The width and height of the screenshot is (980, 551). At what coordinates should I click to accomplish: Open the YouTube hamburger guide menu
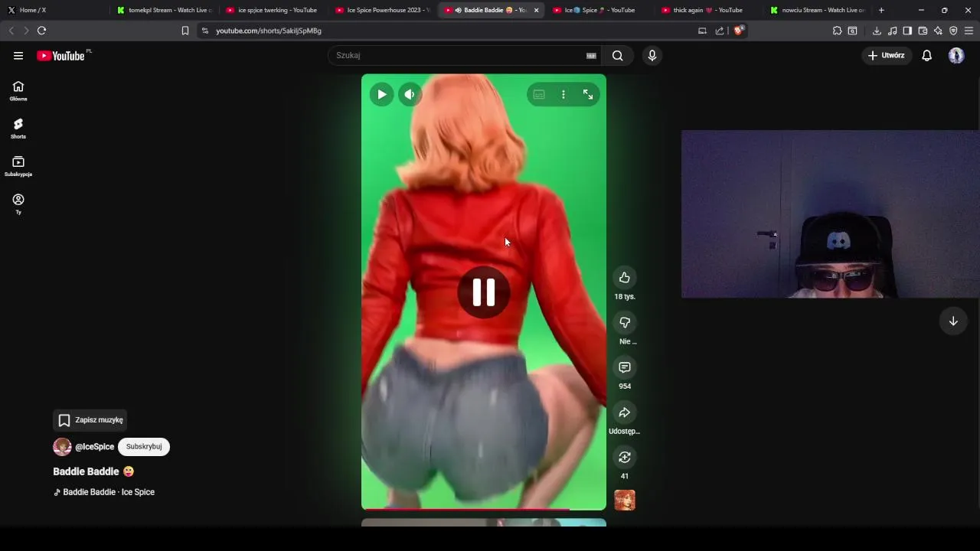[x=18, y=56]
